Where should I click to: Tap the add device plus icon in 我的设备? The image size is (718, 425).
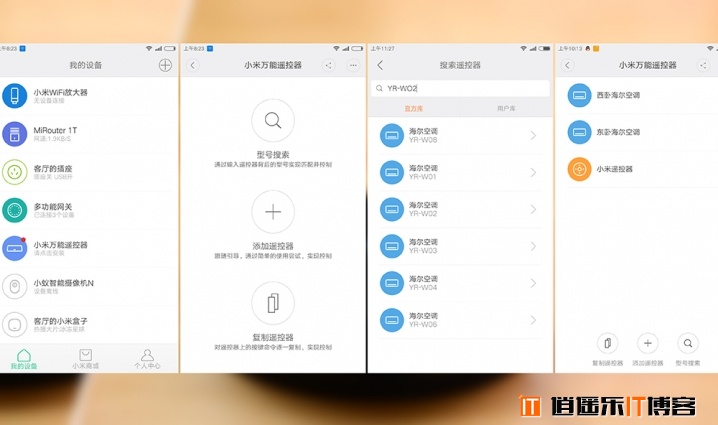tap(165, 65)
